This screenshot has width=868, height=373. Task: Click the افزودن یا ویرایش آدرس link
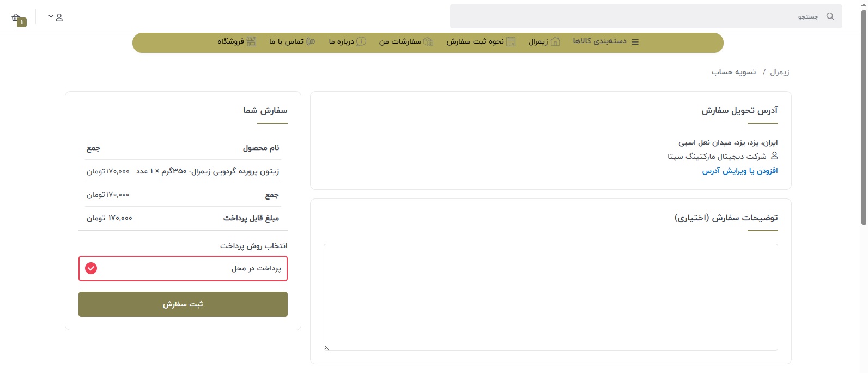point(739,171)
